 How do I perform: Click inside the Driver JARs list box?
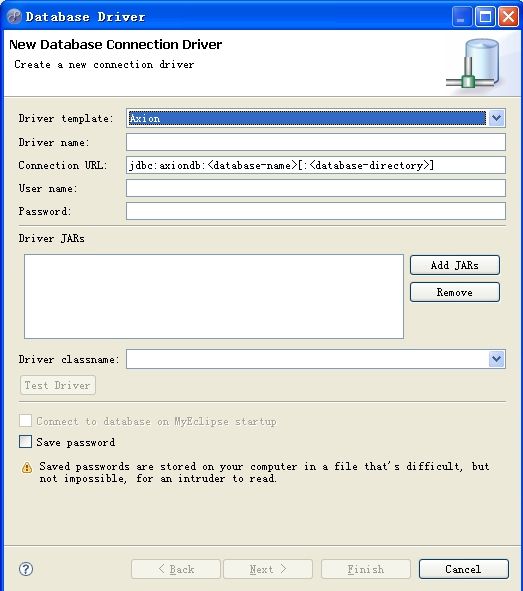214,297
